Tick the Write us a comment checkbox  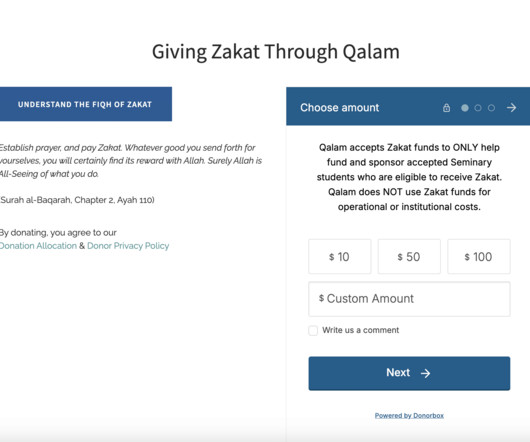313,330
